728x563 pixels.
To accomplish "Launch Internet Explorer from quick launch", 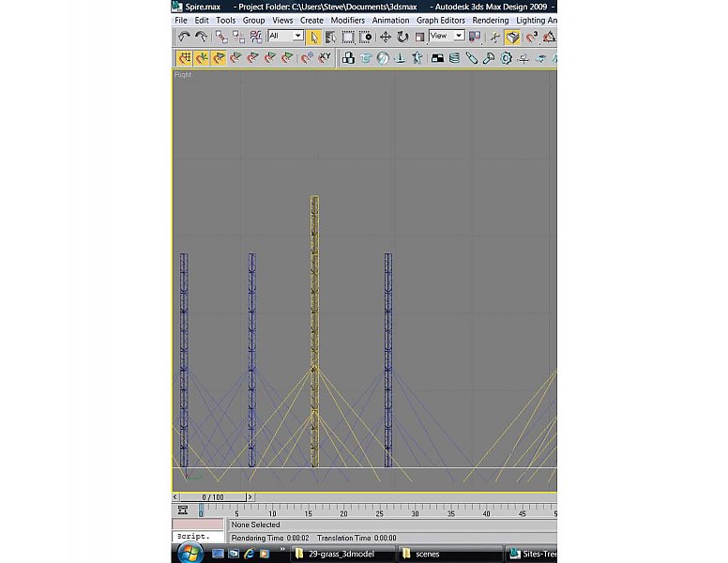I will (x=249, y=554).
